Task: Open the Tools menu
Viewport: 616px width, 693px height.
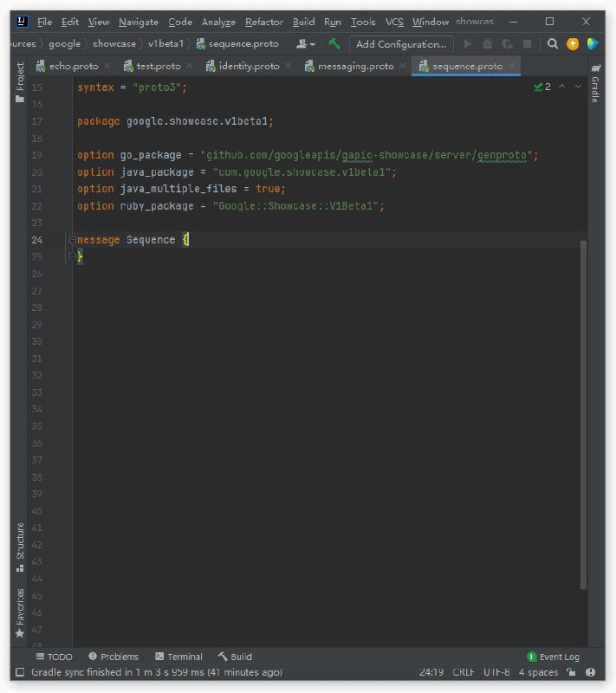Action: (363, 23)
